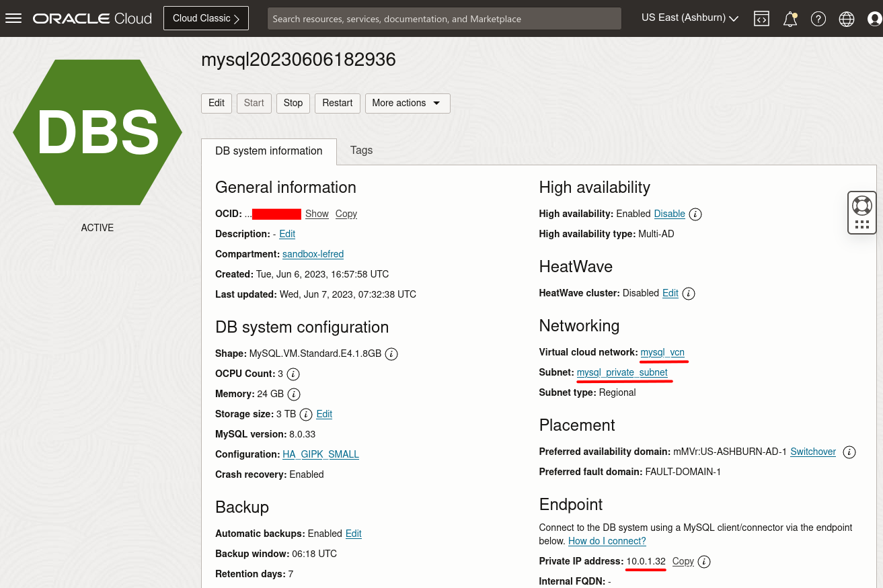Select the DB system information tab
883x588 pixels.
click(x=268, y=151)
